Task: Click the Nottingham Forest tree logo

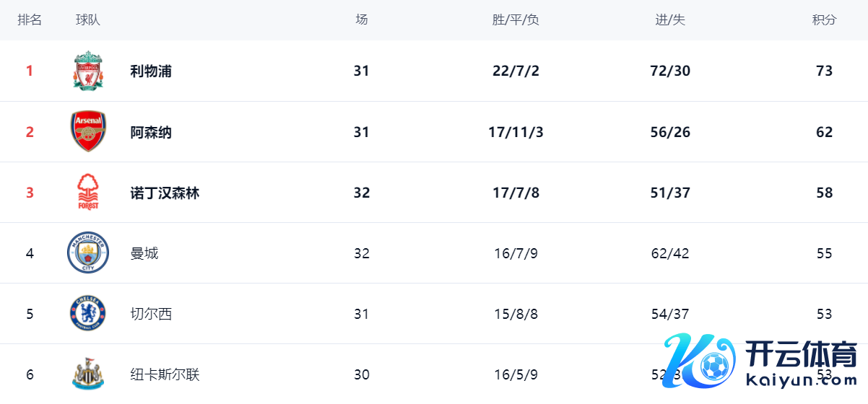Action: (x=88, y=193)
